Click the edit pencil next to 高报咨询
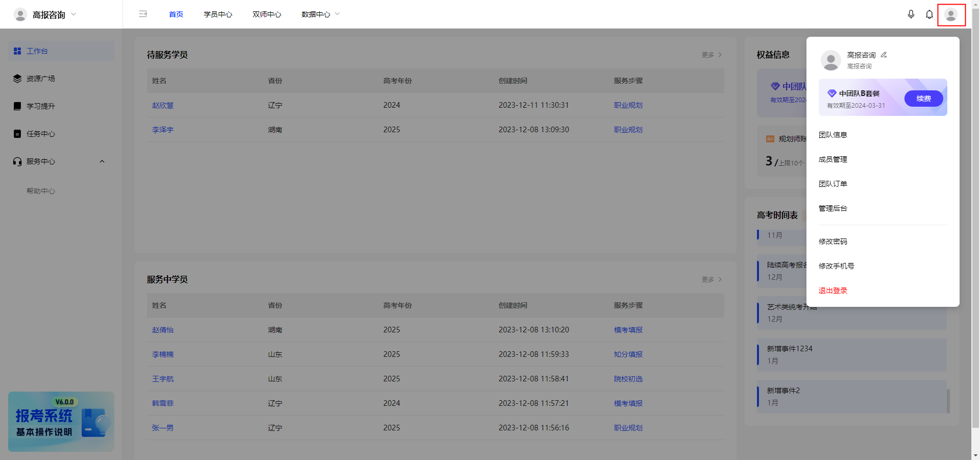 [x=884, y=55]
